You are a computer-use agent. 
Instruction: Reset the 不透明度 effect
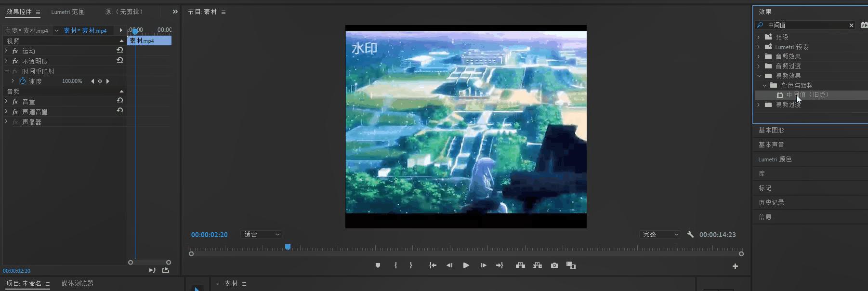(120, 60)
